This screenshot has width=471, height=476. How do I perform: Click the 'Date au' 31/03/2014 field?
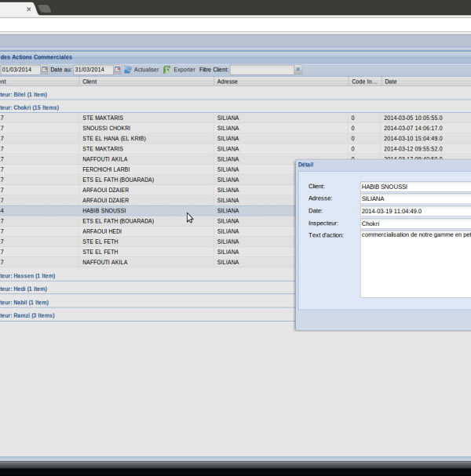(93, 70)
